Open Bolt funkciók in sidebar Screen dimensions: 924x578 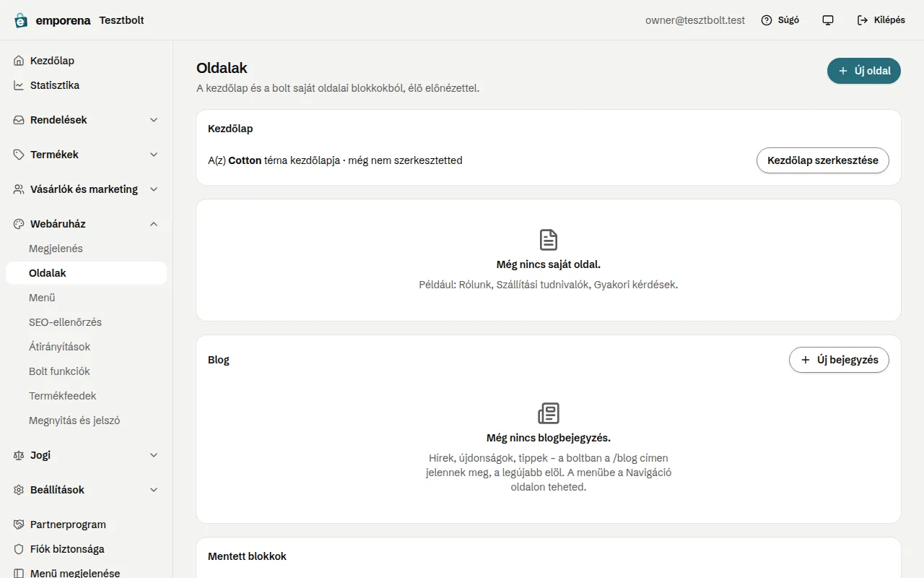(x=86, y=371)
